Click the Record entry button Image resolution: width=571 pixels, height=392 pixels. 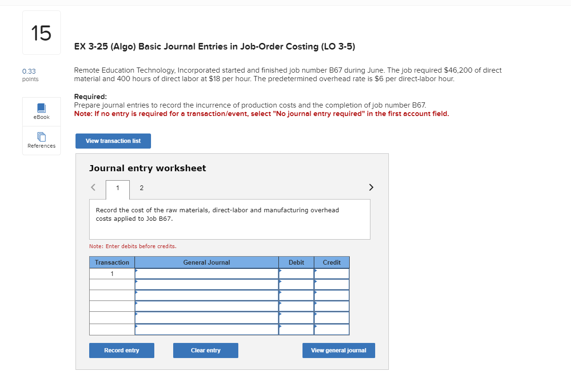coord(121,350)
